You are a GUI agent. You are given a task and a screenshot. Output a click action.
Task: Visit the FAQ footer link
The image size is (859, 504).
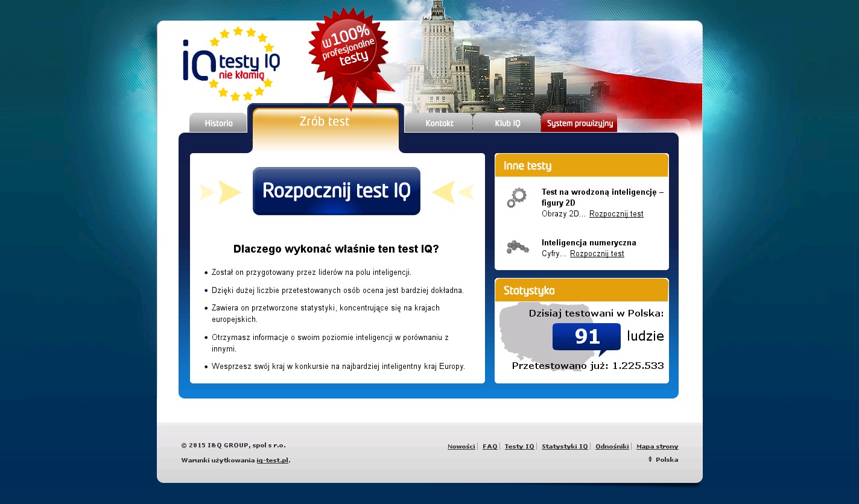coord(490,447)
